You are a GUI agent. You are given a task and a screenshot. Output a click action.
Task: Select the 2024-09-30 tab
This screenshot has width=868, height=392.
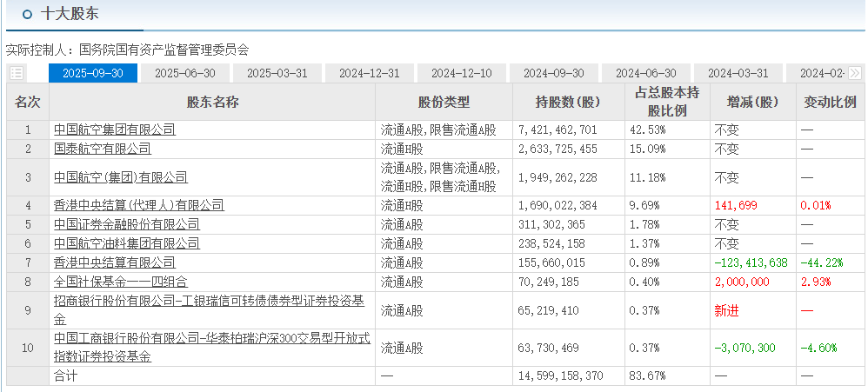pyautogui.click(x=553, y=73)
